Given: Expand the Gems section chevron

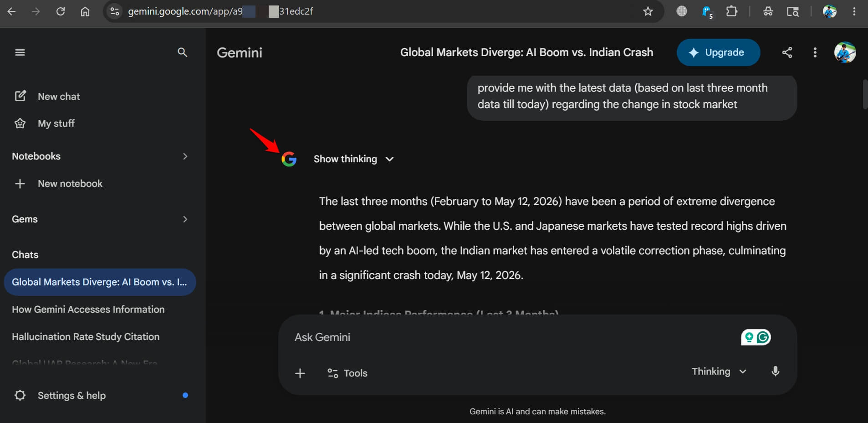Looking at the screenshot, I should tap(185, 219).
